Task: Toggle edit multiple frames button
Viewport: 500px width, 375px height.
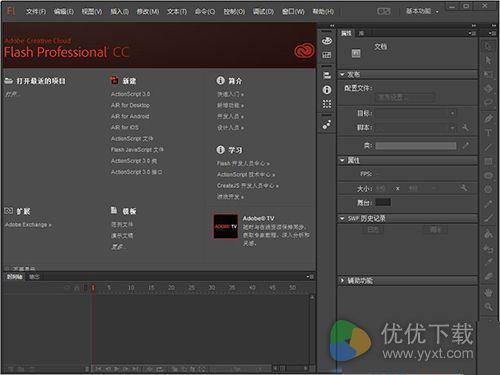Action: coord(193,369)
